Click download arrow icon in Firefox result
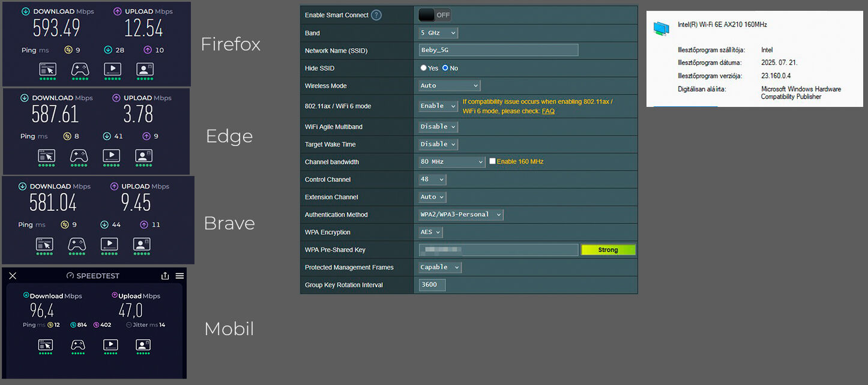Image resolution: width=868 pixels, height=385 pixels. 26,11
